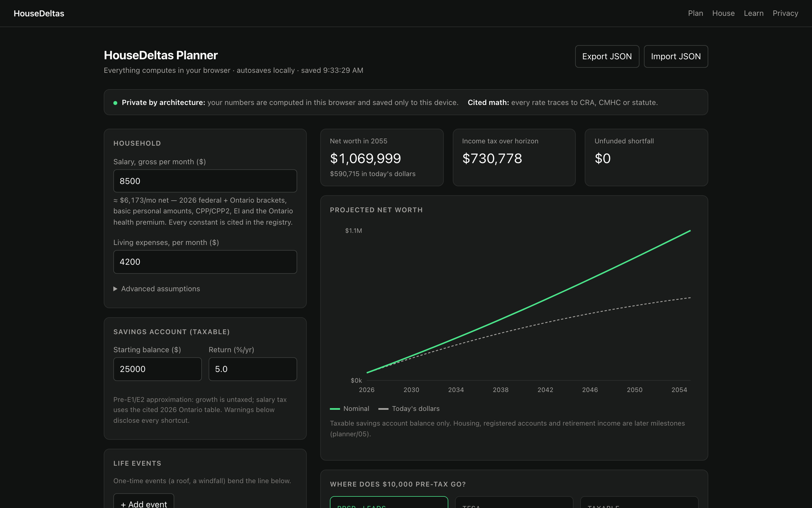Edit the living expenses per month field
The width and height of the screenshot is (812, 508).
[x=205, y=262]
